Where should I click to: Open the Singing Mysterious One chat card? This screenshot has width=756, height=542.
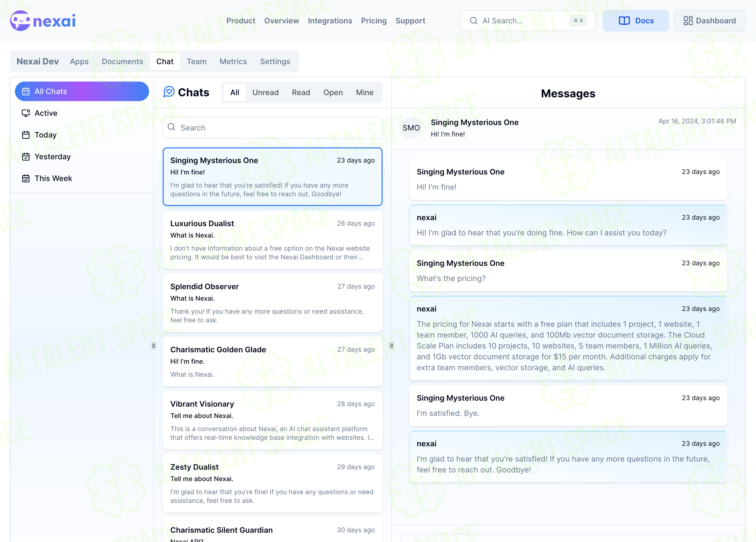[272, 177]
